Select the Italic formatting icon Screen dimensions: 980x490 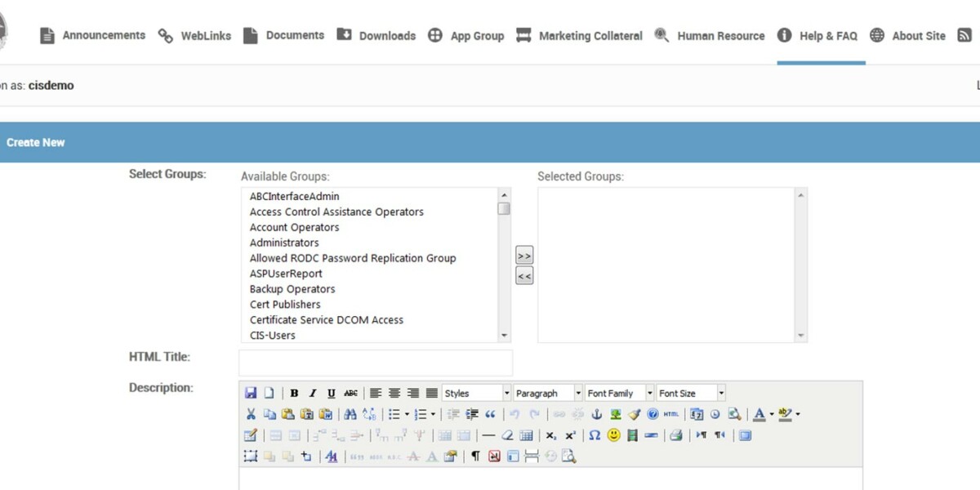313,393
